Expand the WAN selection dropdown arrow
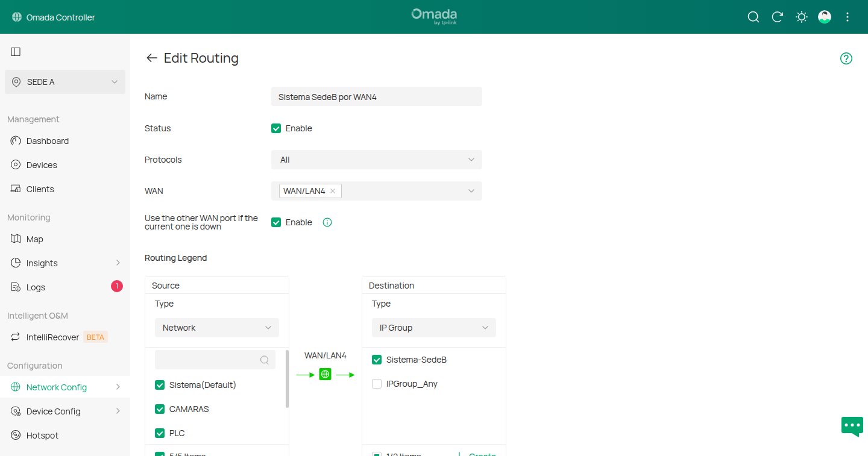868x456 pixels. (x=471, y=191)
